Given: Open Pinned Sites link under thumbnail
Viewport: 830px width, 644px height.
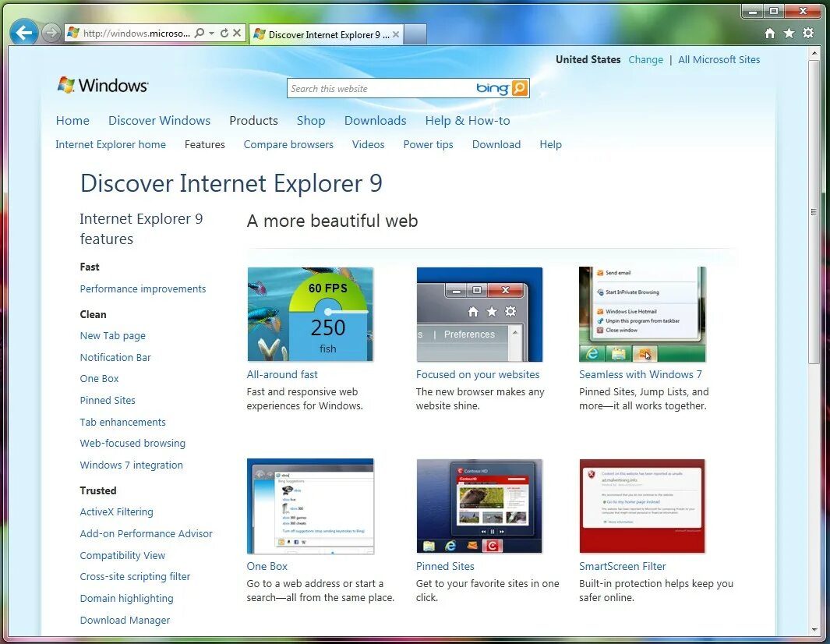Looking at the screenshot, I should (445, 566).
